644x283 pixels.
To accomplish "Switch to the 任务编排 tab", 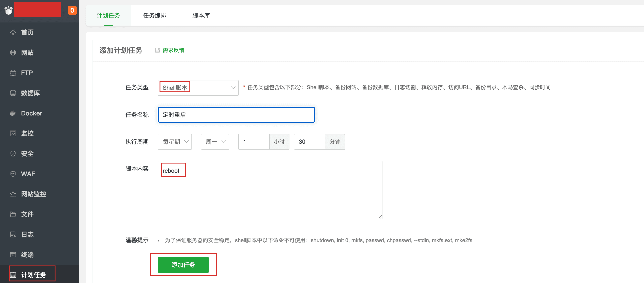I will click(155, 15).
